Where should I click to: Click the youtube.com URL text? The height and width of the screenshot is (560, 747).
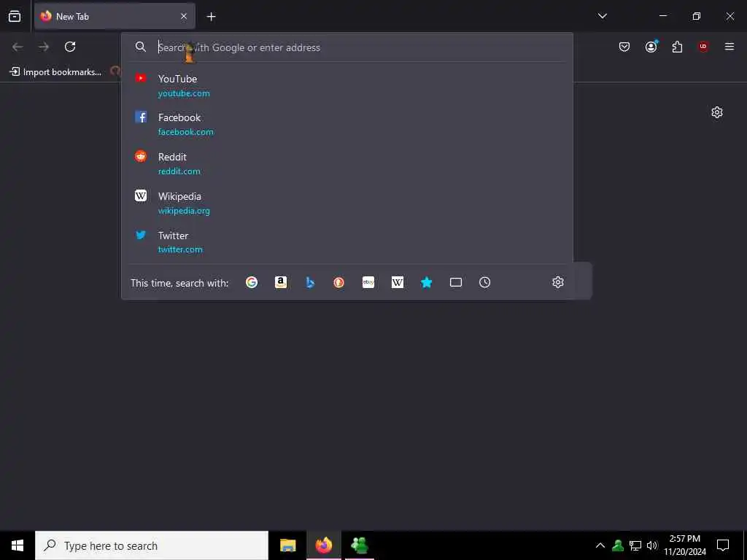pos(184,93)
